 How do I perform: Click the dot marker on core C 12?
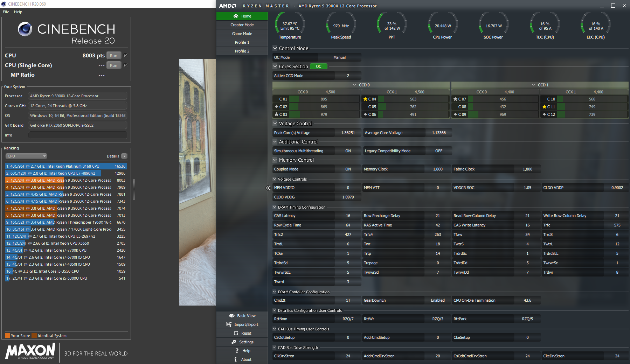click(545, 114)
